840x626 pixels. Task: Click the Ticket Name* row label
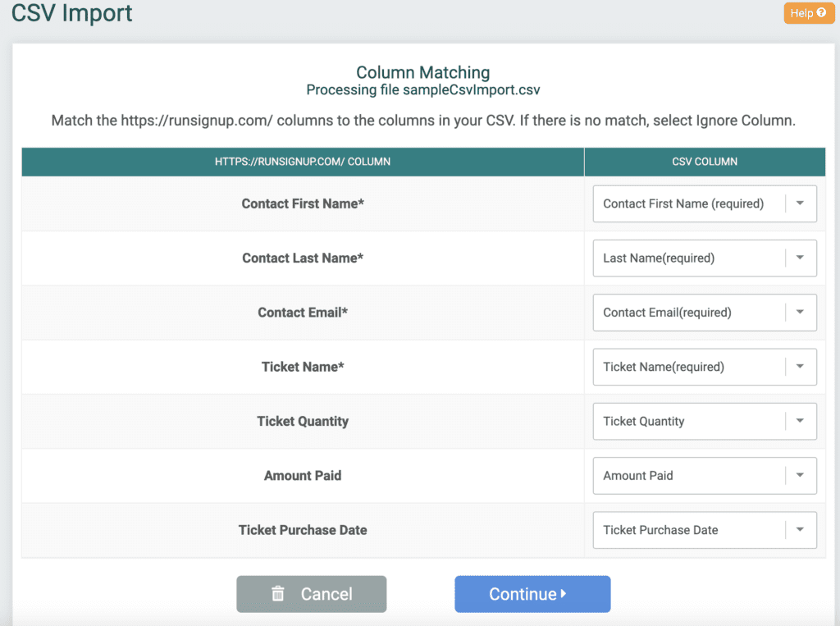tap(303, 367)
